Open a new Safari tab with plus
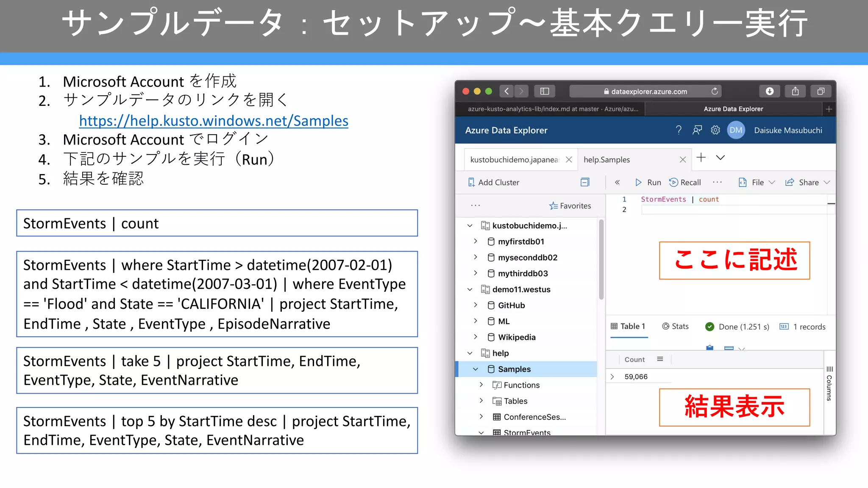Screen dimensions: 868x488 (829, 109)
